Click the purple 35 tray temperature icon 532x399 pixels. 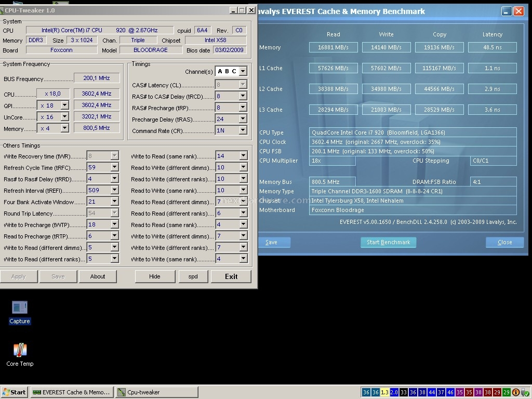coord(460,392)
